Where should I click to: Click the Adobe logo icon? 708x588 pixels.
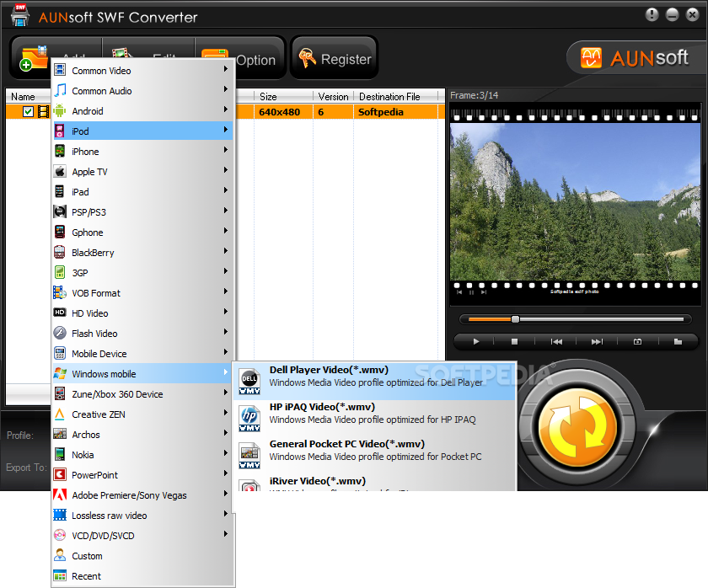60,495
